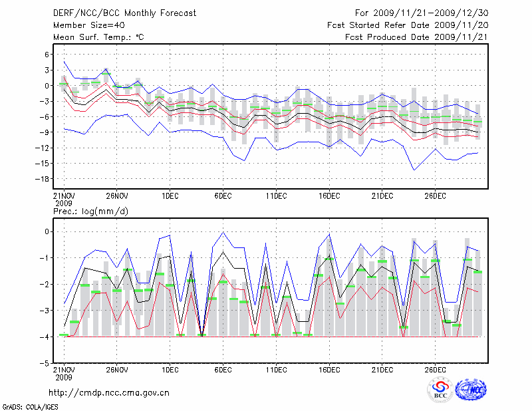Click 1DEC on the temperature chart axis
The width and height of the screenshot is (532, 411).
pyautogui.click(x=170, y=196)
